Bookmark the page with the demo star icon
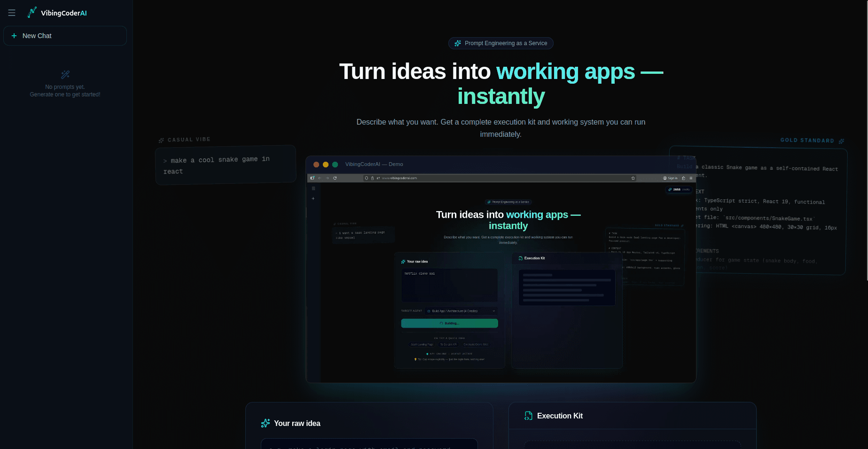868x449 pixels. [x=633, y=178]
